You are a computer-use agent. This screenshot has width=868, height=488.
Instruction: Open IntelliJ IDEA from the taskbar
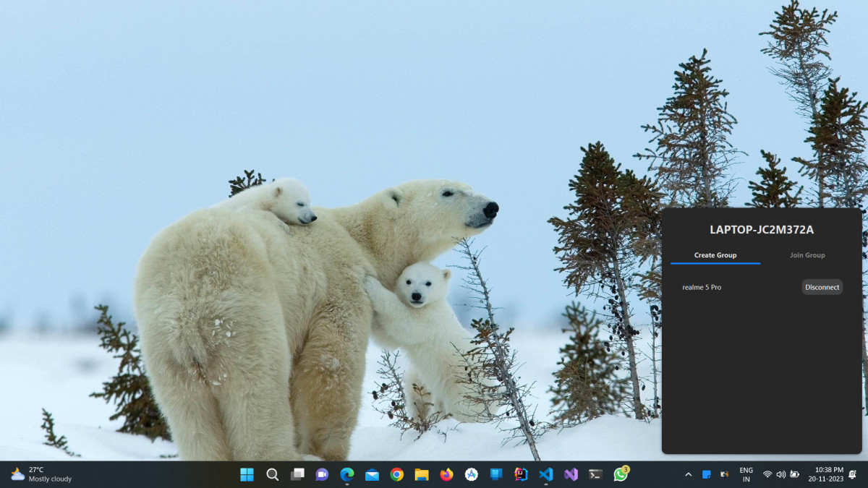(521, 474)
